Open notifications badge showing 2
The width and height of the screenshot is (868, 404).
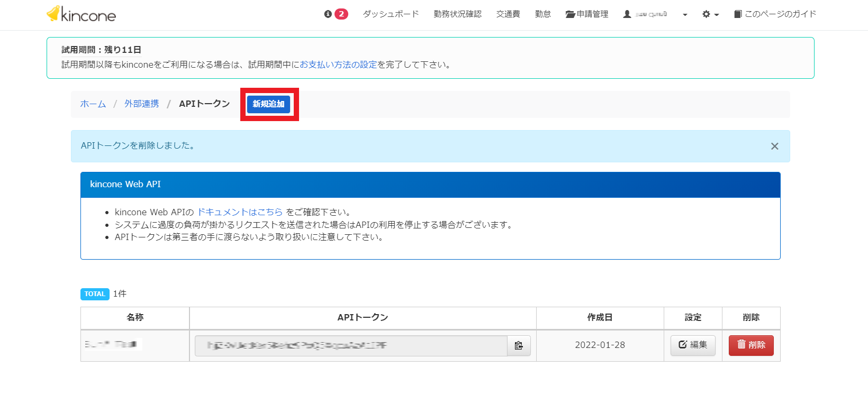tap(336, 14)
